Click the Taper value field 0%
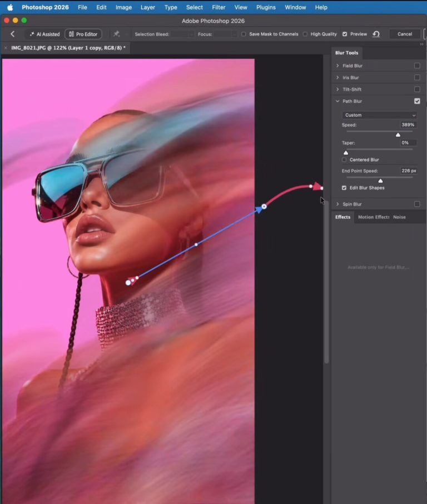Screen dimensions: 427x504 408,143
